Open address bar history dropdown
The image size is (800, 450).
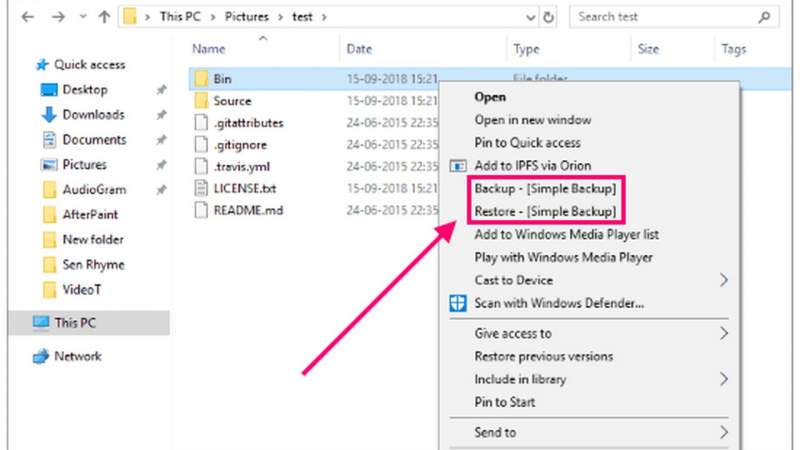tap(531, 18)
